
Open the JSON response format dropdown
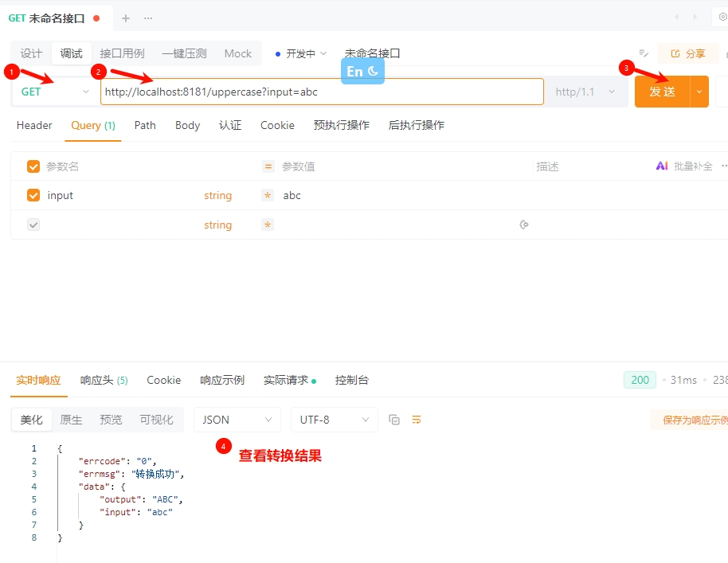[237, 420]
